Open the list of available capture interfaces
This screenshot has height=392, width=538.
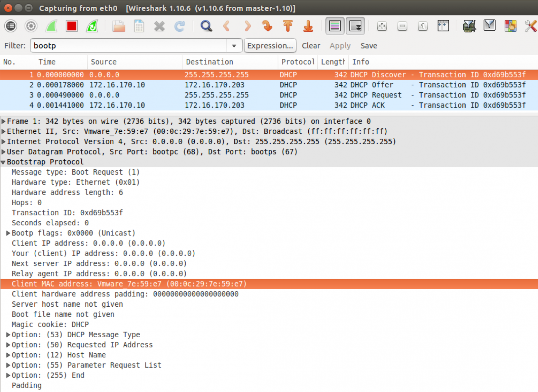pyautogui.click(x=10, y=26)
